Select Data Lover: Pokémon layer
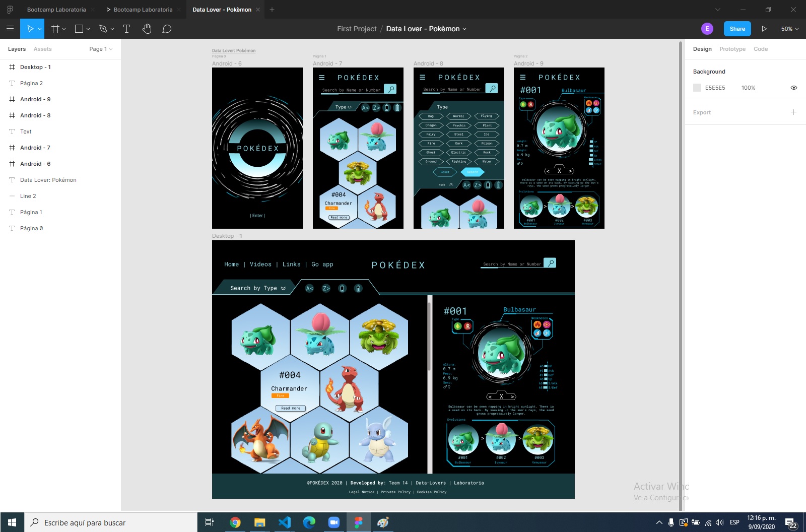The image size is (806, 532). pos(60,180)
